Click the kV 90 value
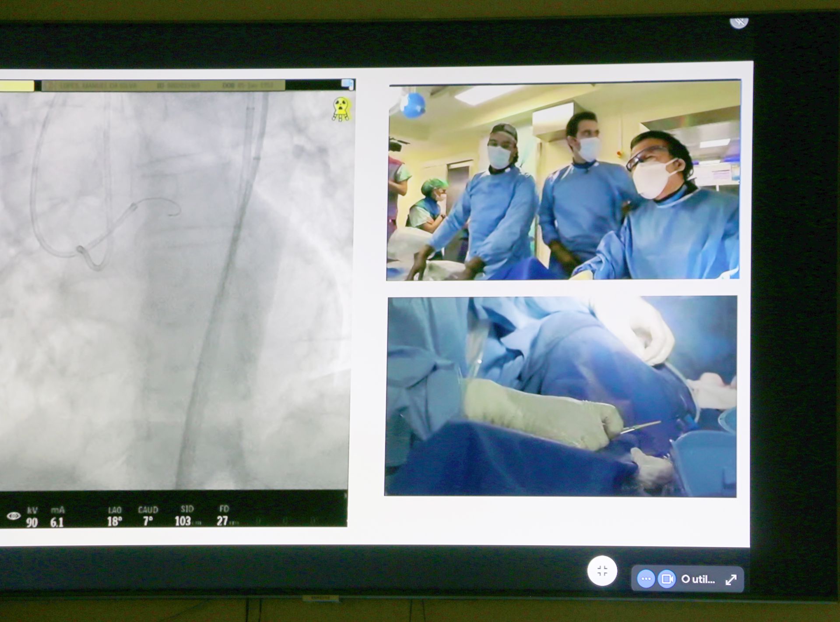 (32, 522)
